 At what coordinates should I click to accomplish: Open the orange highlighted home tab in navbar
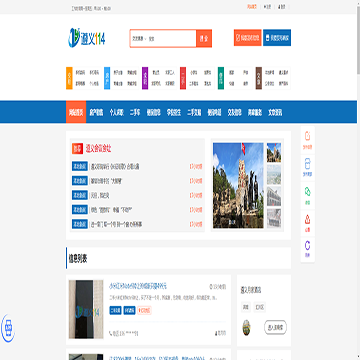coord(76,112)
